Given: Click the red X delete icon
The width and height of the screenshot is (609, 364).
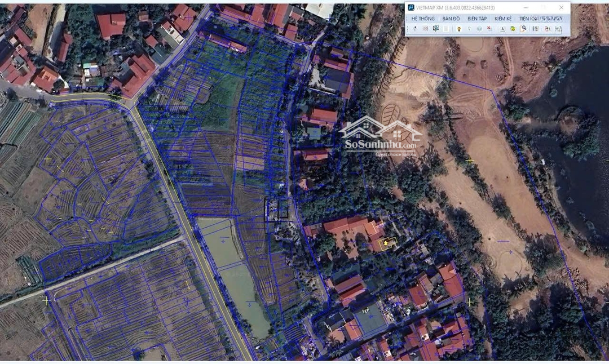Looking at the screenshot, I should pos(489,29).
